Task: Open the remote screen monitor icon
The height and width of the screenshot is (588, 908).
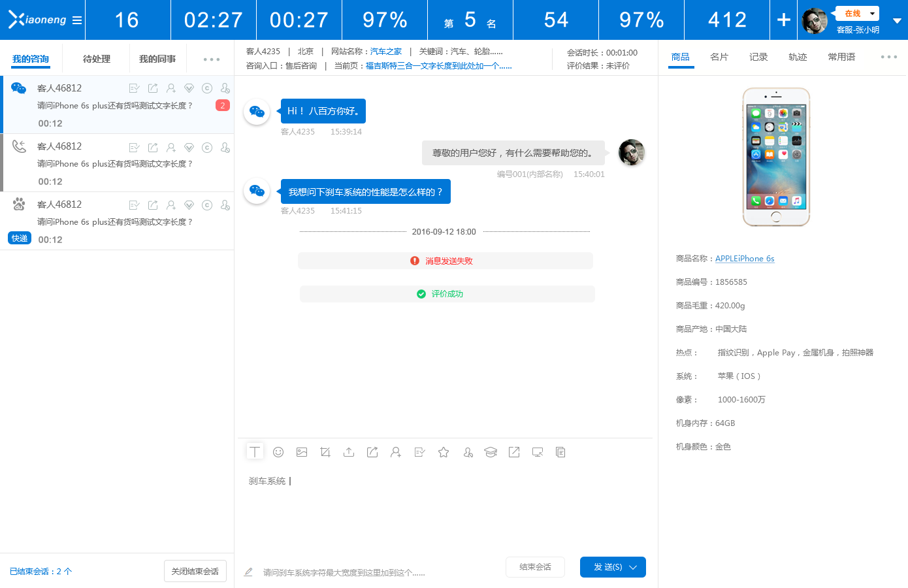Action: tap(538, 452)
